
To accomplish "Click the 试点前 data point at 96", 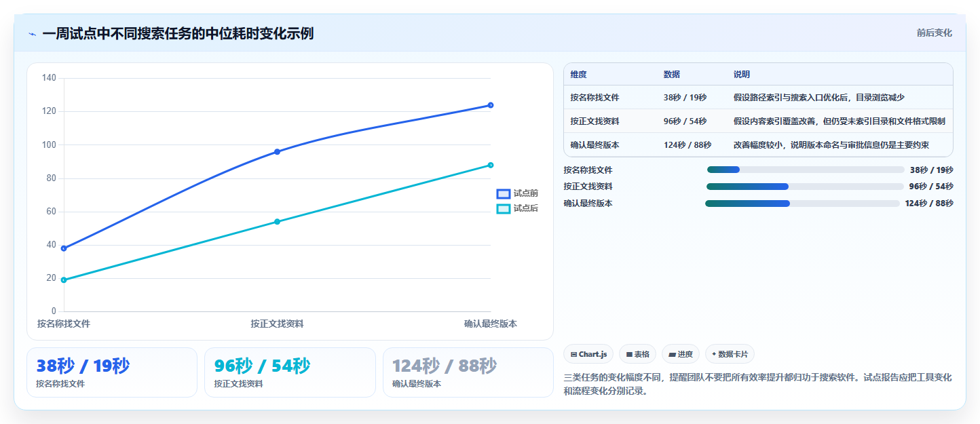I will pos(277,152).
